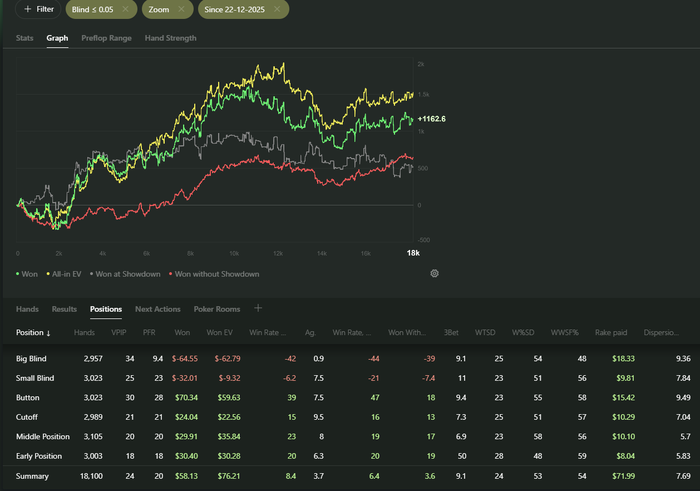The image size is (700, 491).
Task: Sort by the VPIP column header
Action: tap(118, 332)
